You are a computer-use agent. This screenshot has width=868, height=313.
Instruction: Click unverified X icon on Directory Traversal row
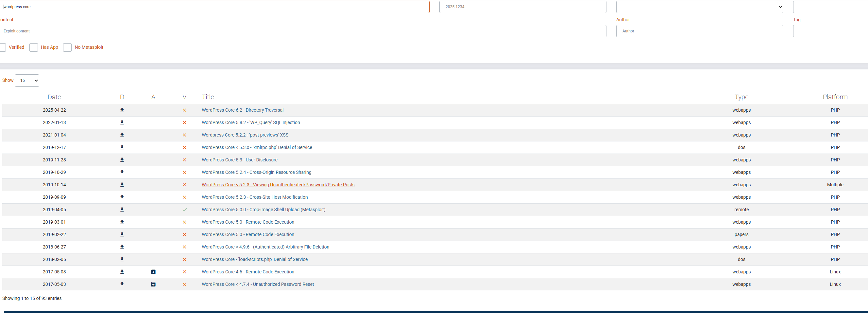click(x=184, y=110)
